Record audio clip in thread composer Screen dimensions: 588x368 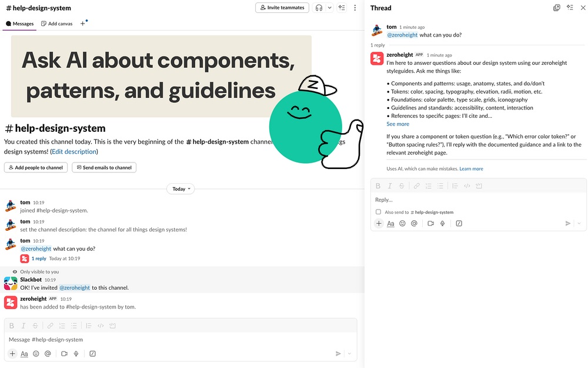[443, 223]
